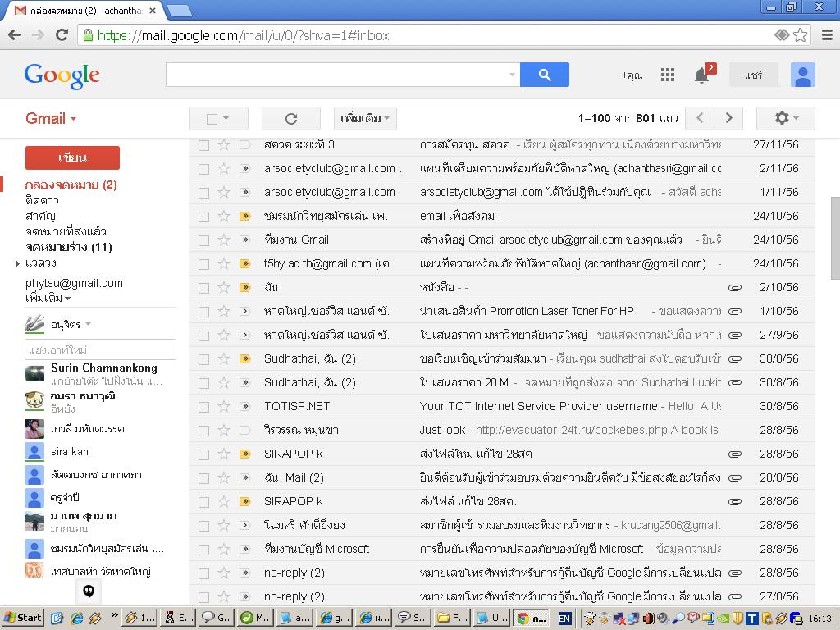Switch to the Gmail 'กล่องจดหมาย (2)' browser tab
The height and width of the screenshot is (630, 840).
click(x=84, y=10)
